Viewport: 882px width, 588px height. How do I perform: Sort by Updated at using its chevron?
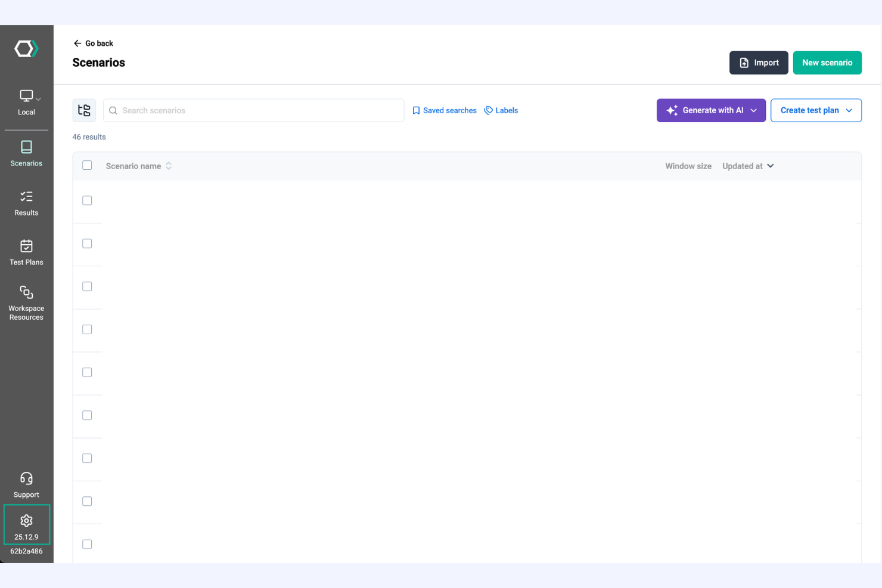[x=770, y=166]
